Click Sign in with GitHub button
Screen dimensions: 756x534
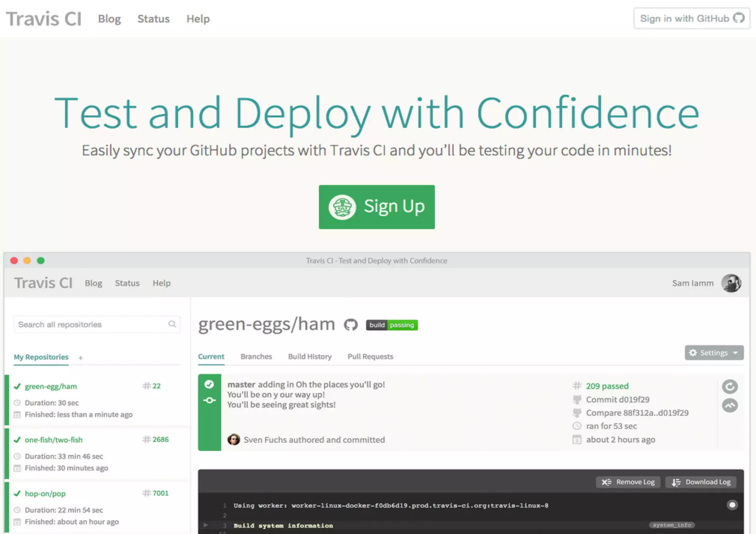point(692,18)
